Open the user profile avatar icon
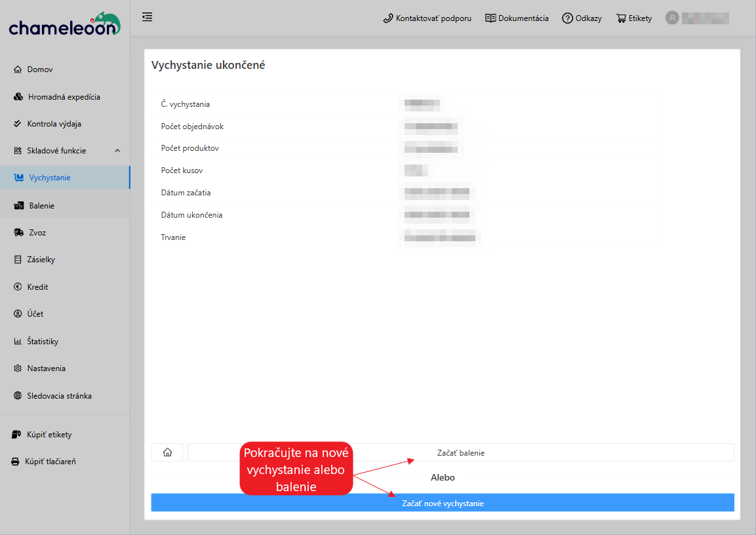 (671, 18)
